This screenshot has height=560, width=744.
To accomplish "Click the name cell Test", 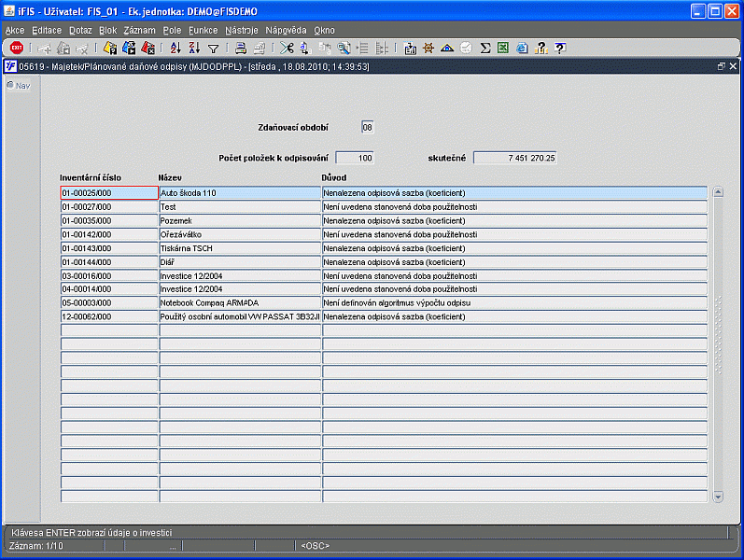I will click(x=240, y=207).
